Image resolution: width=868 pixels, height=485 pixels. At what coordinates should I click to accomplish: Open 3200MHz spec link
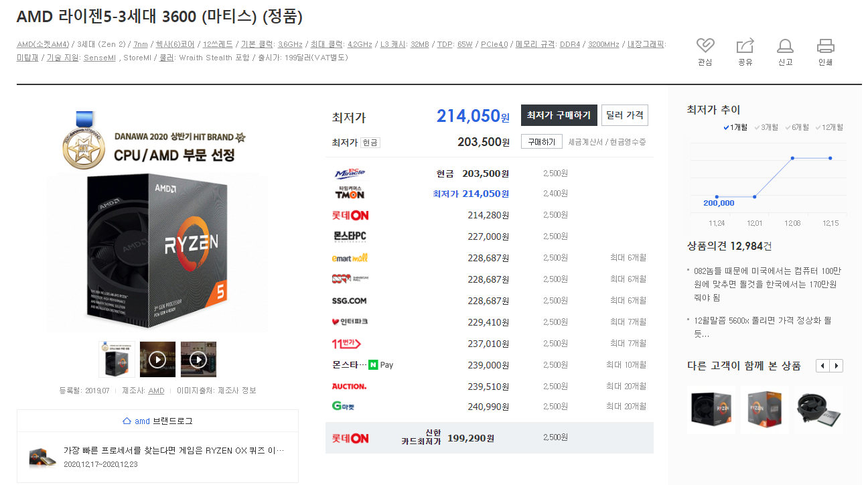click(603, 44)
